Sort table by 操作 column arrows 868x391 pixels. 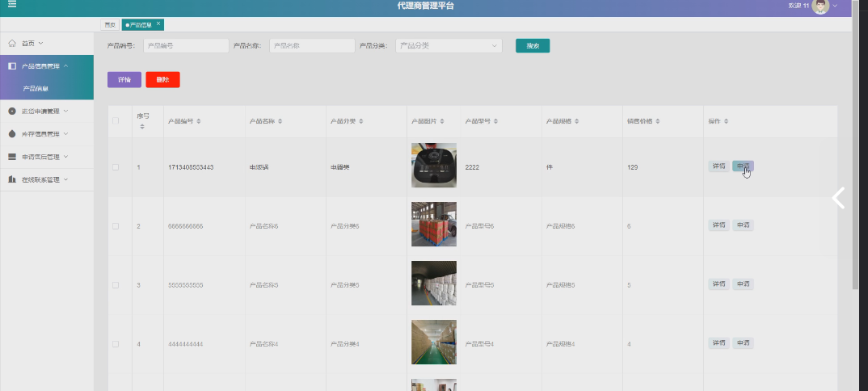point(727,121)
